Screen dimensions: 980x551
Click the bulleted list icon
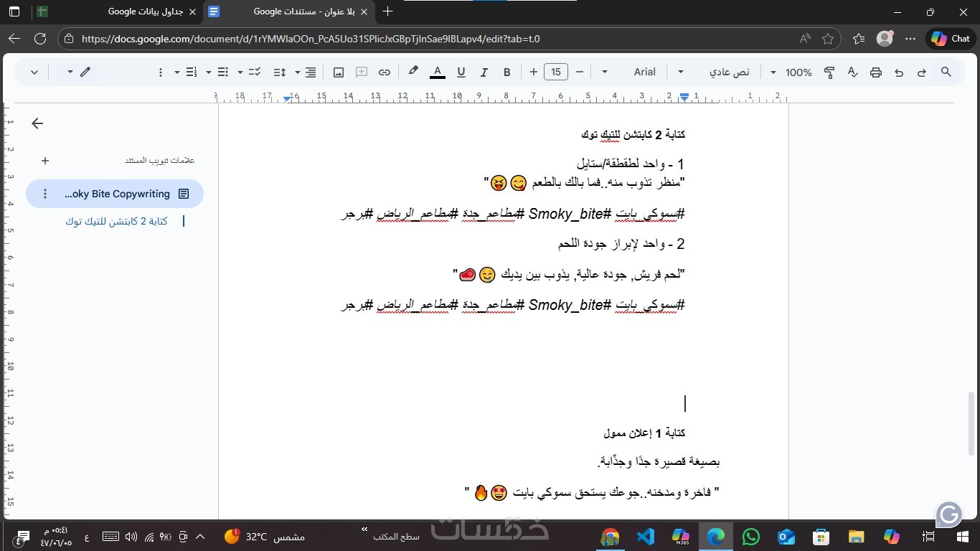222,72
